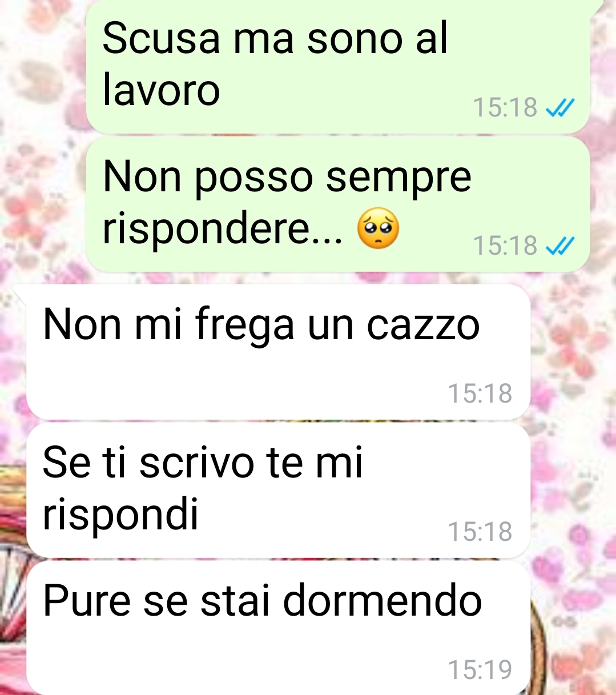Tap the word 'sempre' in green bubble
The height and width of the screenshot is (695, 616).
coord(398,177)
